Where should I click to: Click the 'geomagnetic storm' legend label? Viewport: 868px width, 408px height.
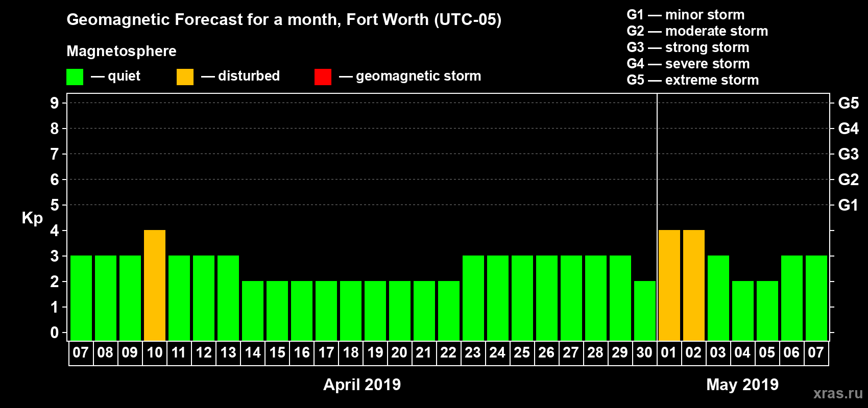click(419, 76)
